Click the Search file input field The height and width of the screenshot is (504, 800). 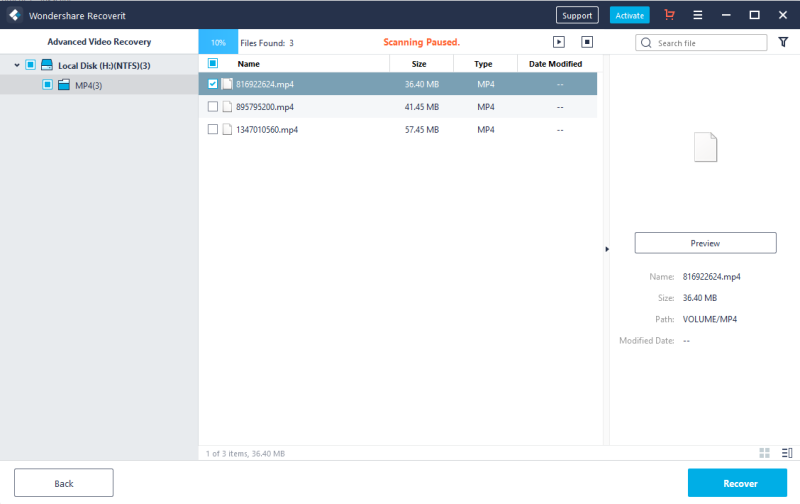point(708,43)
